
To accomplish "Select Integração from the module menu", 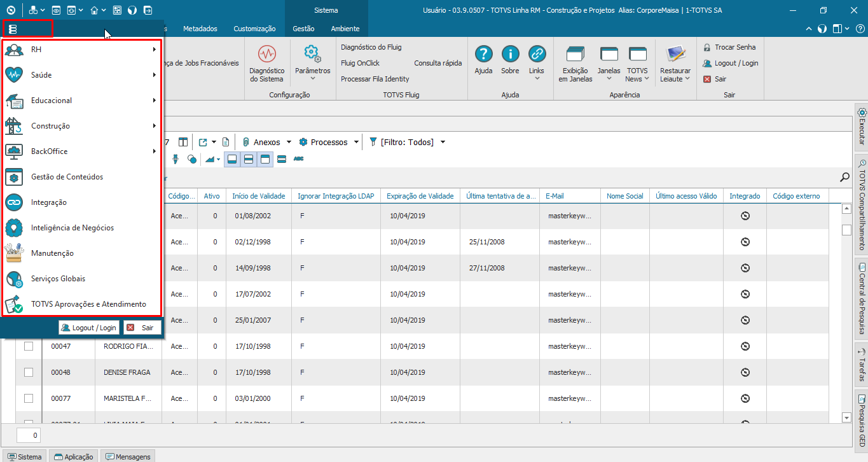I will [x=49, y=202].
